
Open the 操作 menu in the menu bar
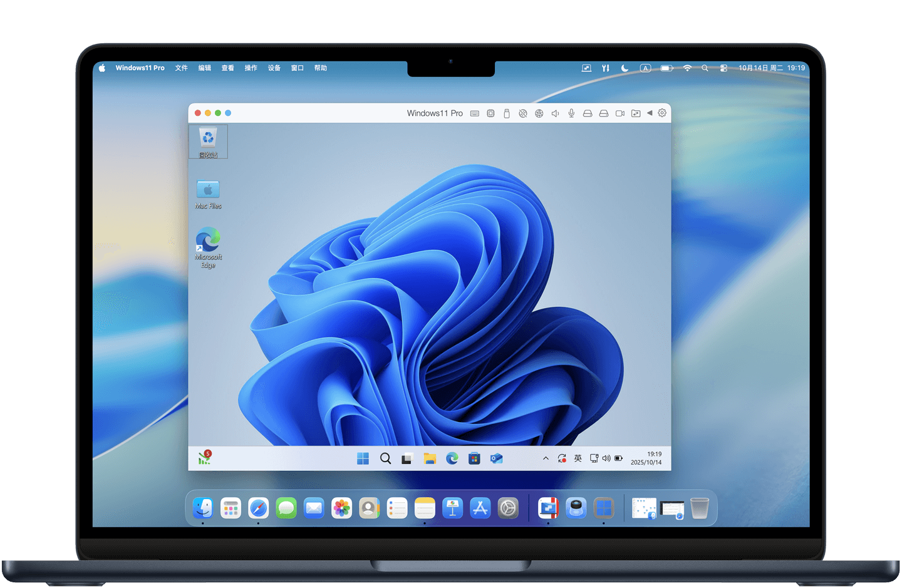pyautogui.click(x=251, y=68)
